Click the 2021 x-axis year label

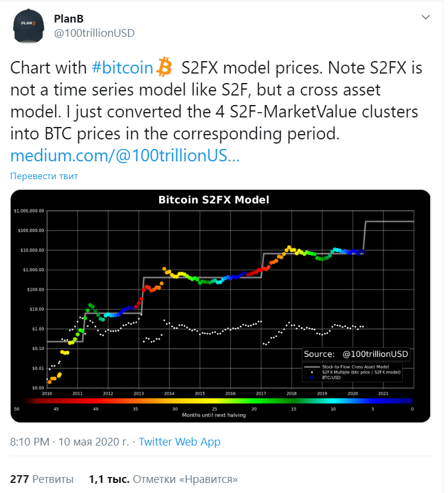(383, 393)
